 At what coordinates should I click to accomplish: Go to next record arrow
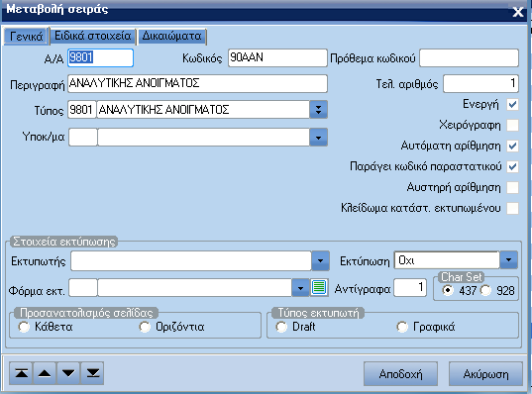tap(68, 373)
